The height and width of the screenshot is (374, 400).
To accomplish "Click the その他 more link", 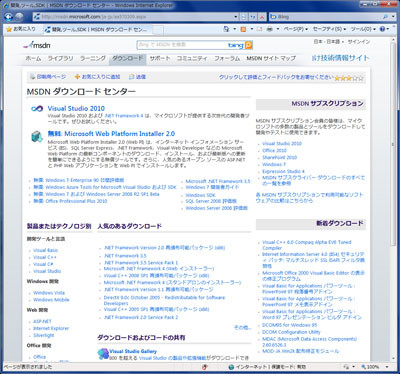I will click(x=242, y=328).
